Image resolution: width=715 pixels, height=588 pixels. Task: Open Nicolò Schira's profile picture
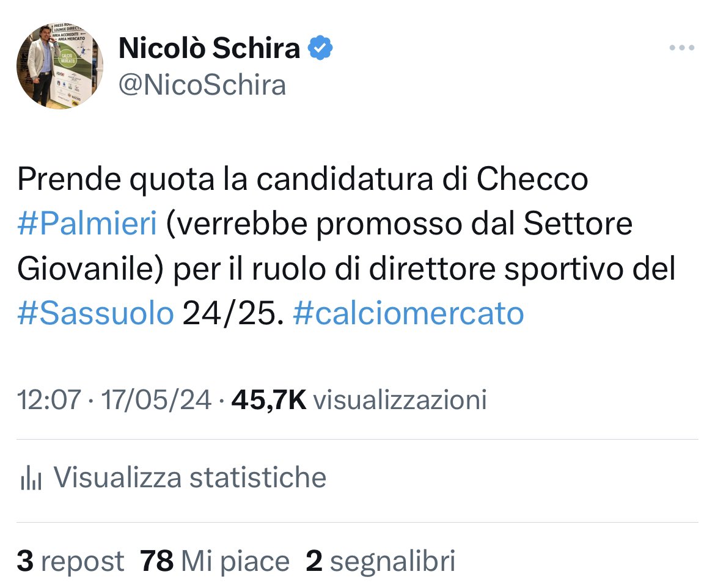[60, 66]
